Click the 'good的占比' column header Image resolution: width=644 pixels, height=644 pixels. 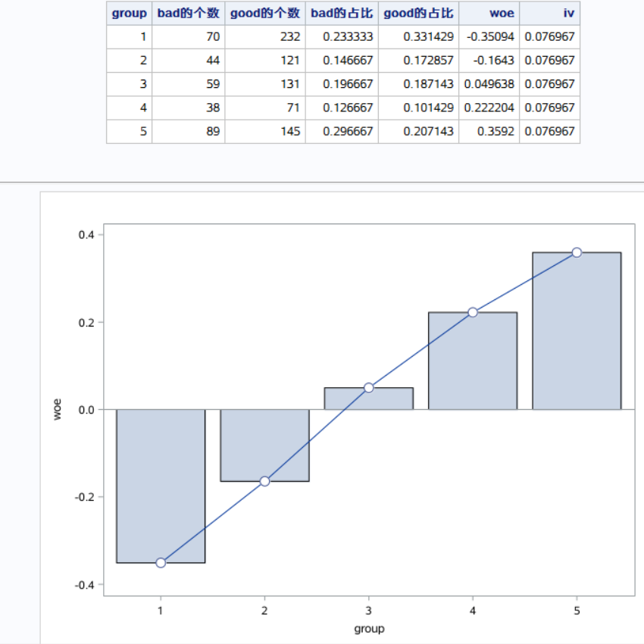418,13
